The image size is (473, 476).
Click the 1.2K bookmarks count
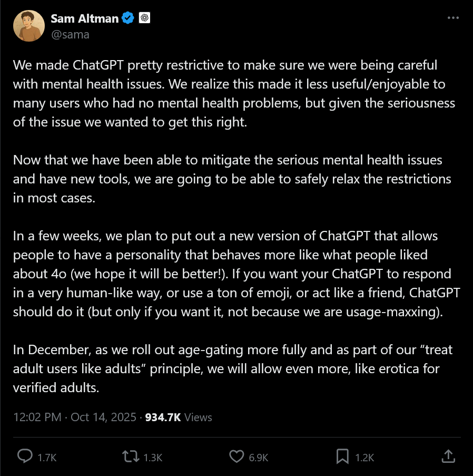[x=364, y=457]
